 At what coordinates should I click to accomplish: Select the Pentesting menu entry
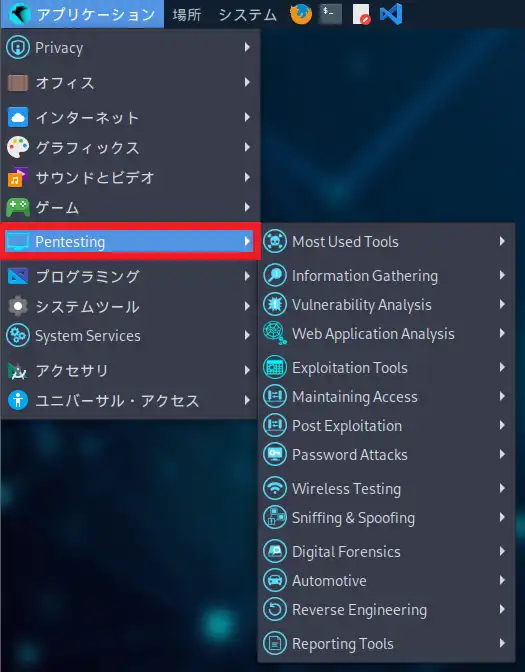(128, 242)
